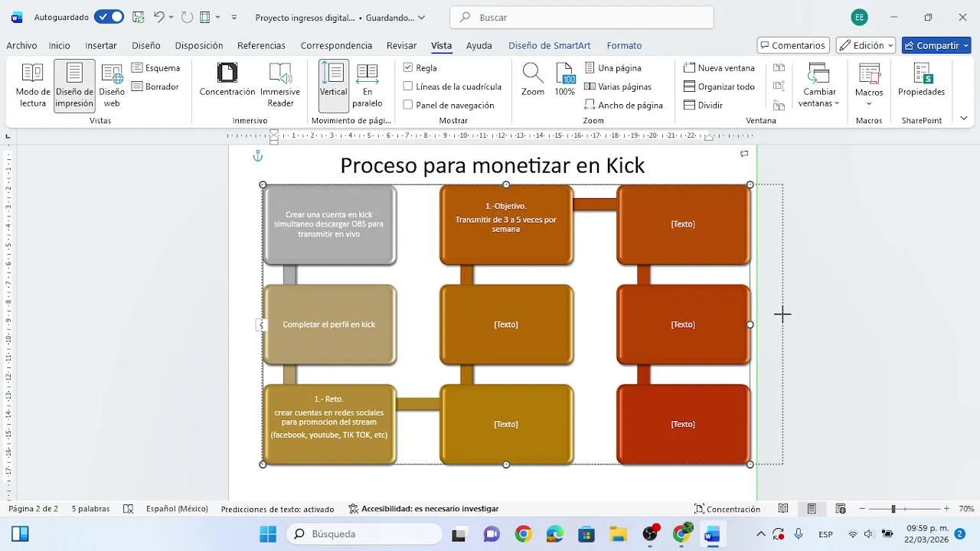Enable Líneas de la cuadrícula

[x=408, y=86]
